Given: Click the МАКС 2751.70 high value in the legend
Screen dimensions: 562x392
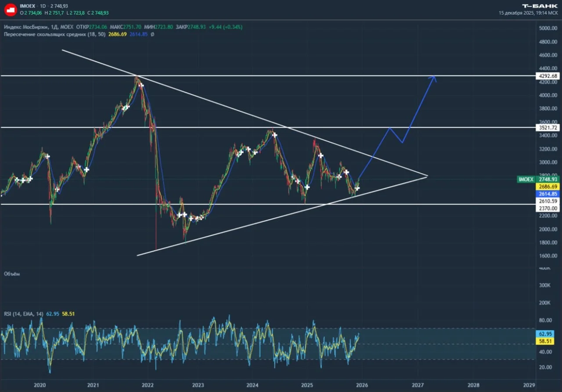Looking at the screenshot, I should (x=126, y=27).
